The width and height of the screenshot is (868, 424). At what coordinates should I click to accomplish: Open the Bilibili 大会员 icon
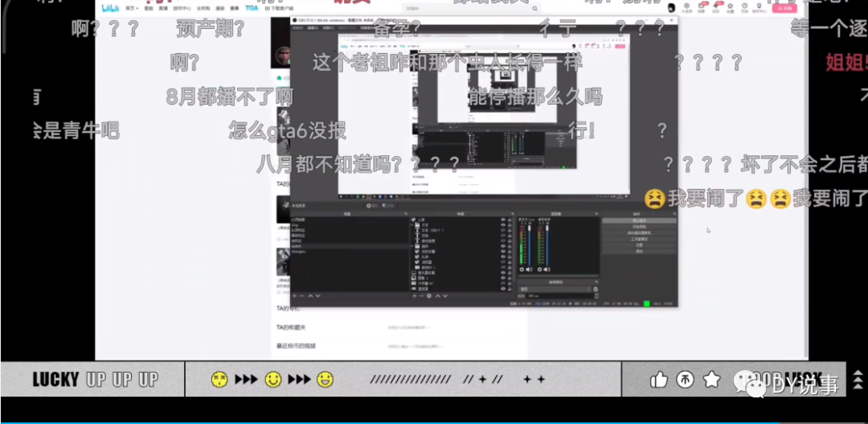tap(687, 8)
